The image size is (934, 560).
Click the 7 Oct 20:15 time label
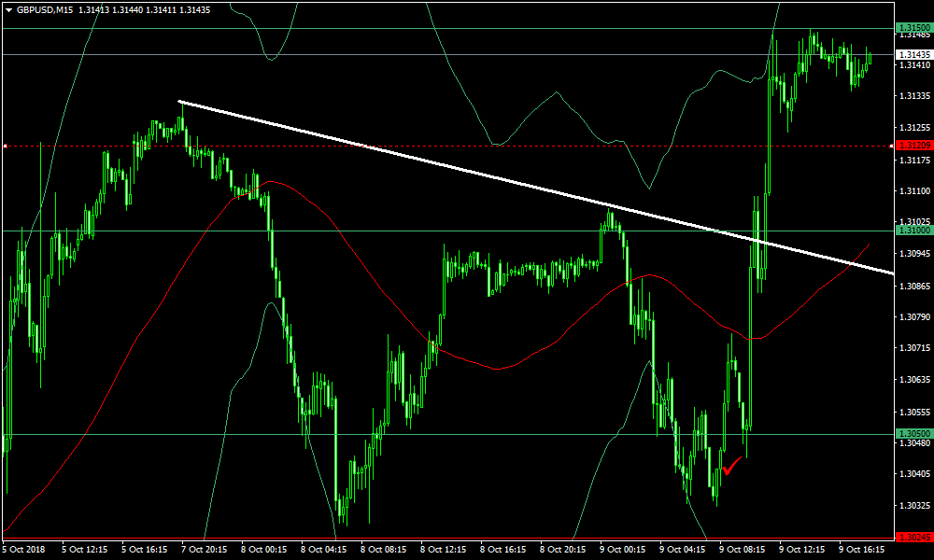(205, 550)
